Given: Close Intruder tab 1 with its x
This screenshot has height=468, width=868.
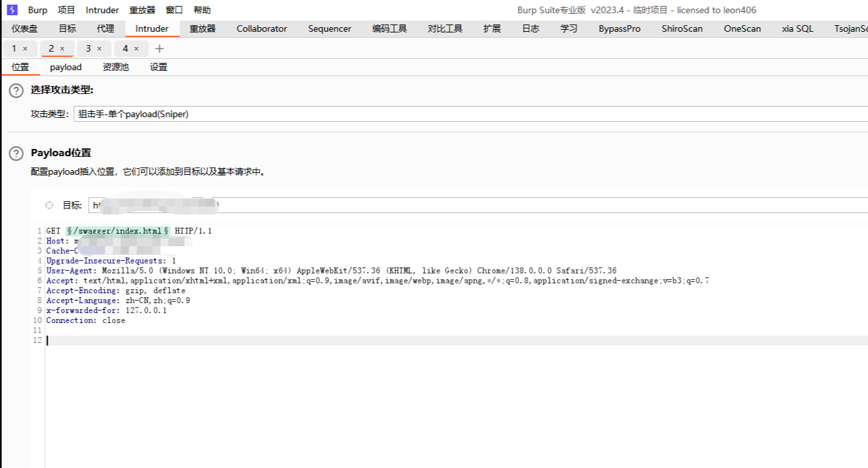Looking at the screenshot, I should pyautogui.click(x=25, y=49).
